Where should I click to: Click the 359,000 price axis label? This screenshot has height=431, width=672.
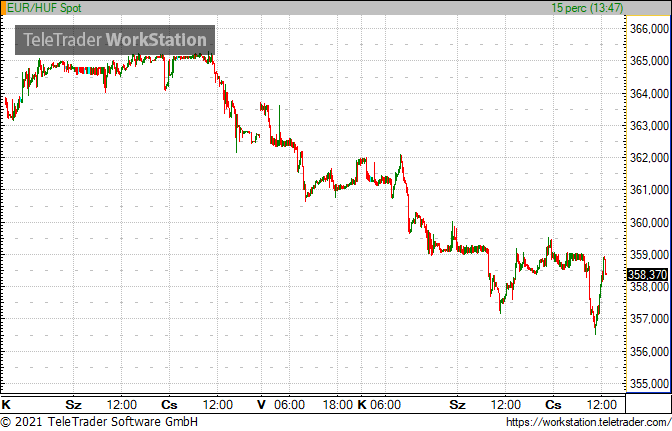(649, 254)
